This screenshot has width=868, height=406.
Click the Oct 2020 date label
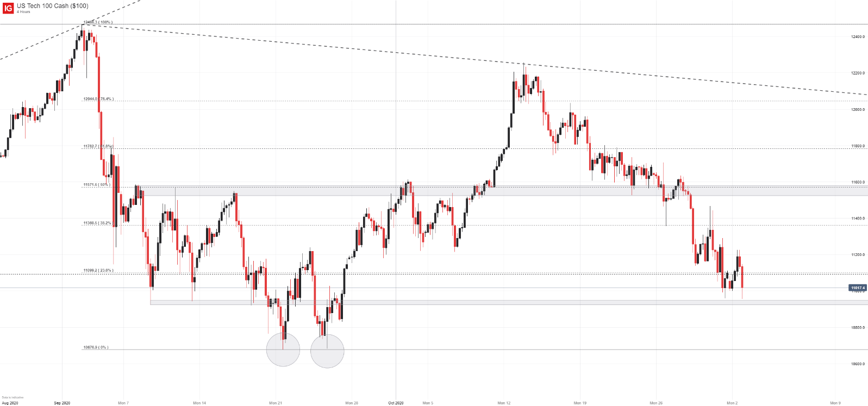point(396,403)
